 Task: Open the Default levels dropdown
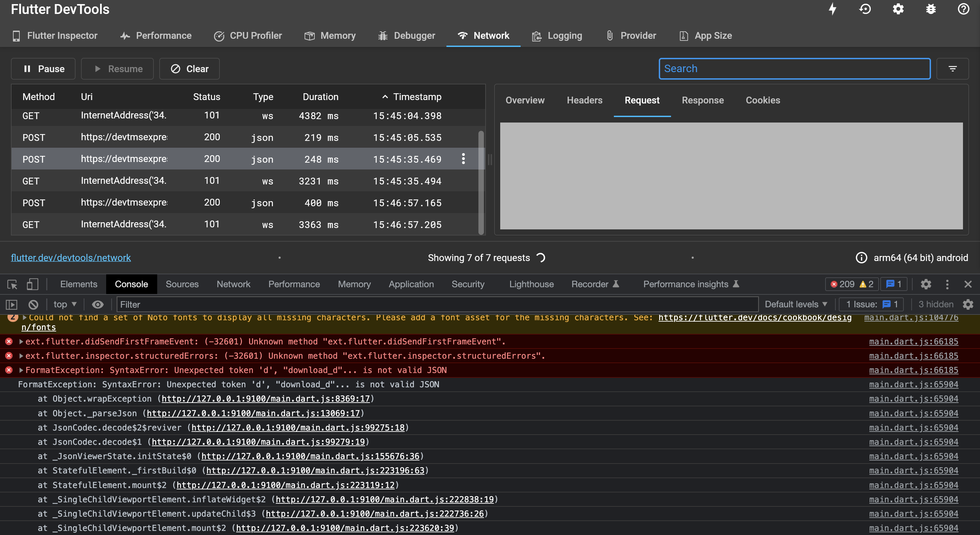coord(796,304)
